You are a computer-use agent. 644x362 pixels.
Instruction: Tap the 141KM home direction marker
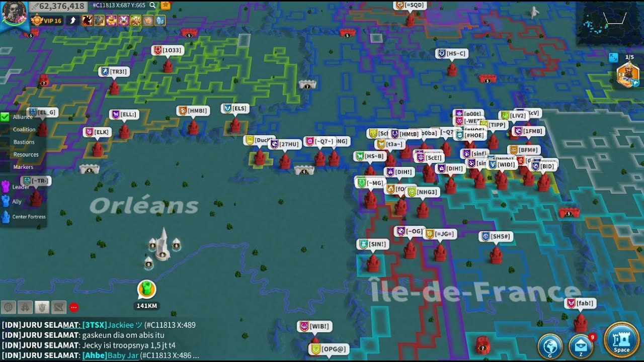[x=146, y=291]
